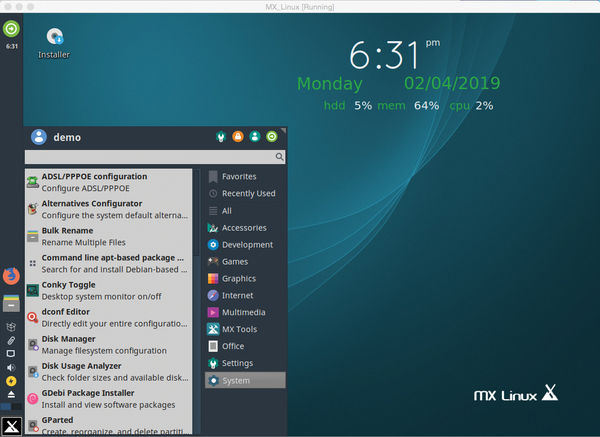
Task: Click the switch users icon
Action: 255,137
